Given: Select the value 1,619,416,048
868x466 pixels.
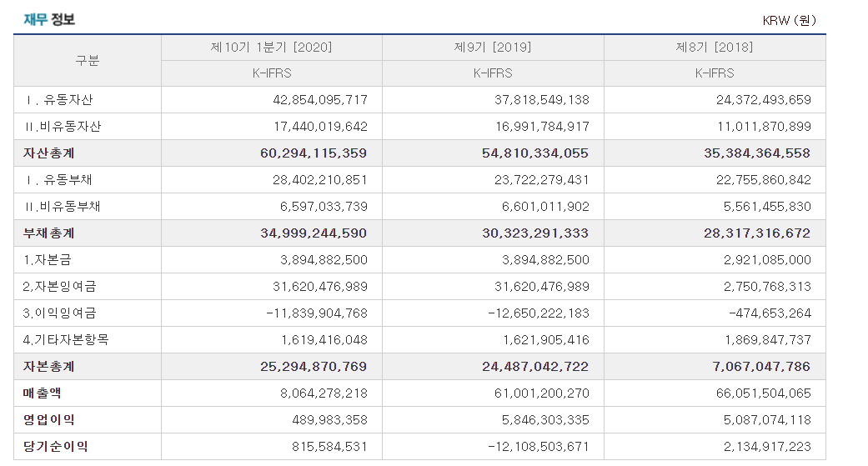Looking at the screenshot, I should [324, 340].
